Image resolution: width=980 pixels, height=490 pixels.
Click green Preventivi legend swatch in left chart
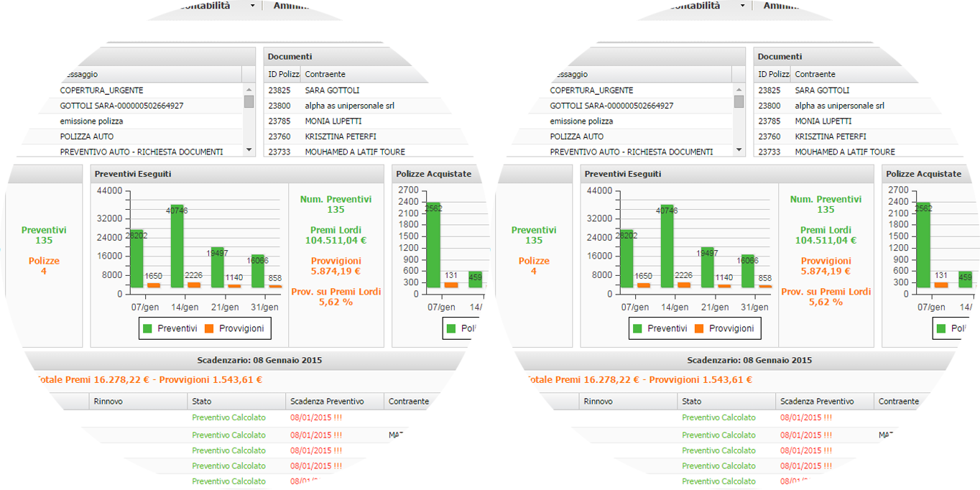(x=148, y=328)
